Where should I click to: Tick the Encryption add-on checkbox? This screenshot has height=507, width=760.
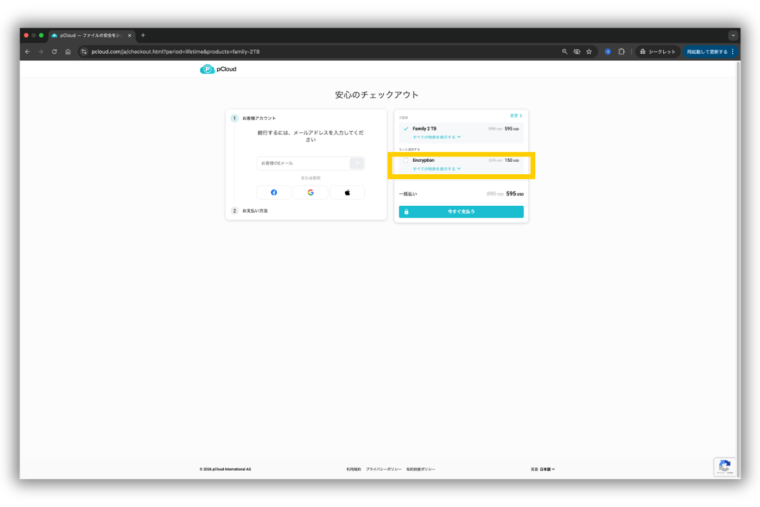pos(405,160)
